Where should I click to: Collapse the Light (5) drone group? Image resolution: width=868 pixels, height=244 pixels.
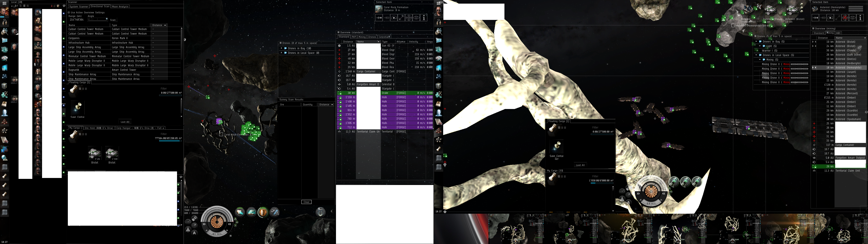tap(760, 46)
